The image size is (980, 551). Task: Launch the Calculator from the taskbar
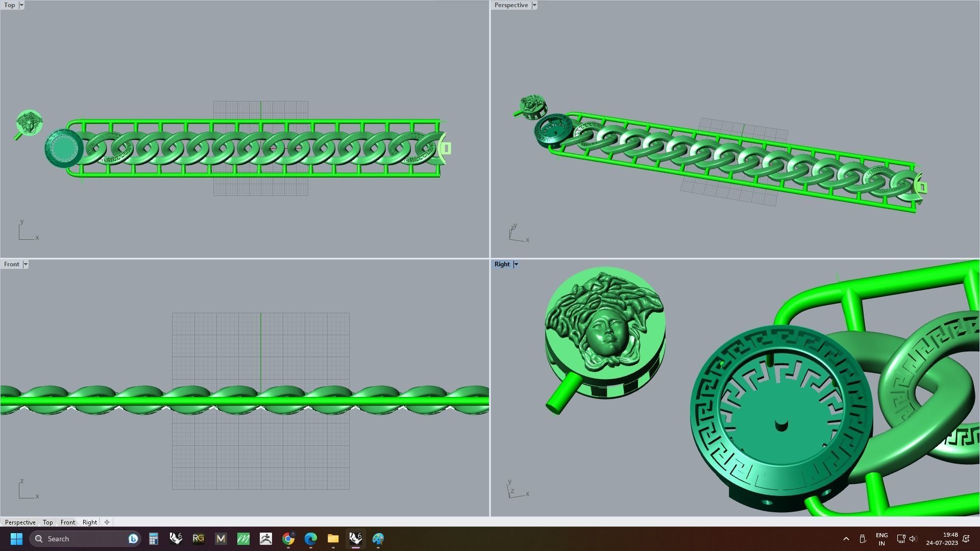click(x=154, y=539)
